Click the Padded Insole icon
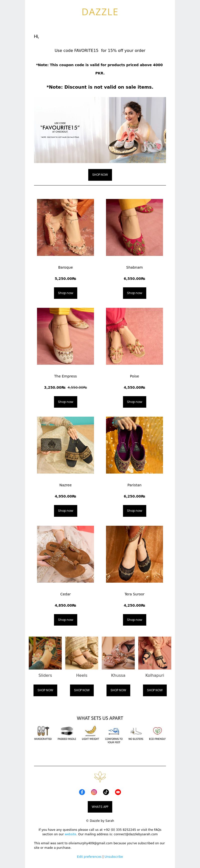 click(67, 730)
